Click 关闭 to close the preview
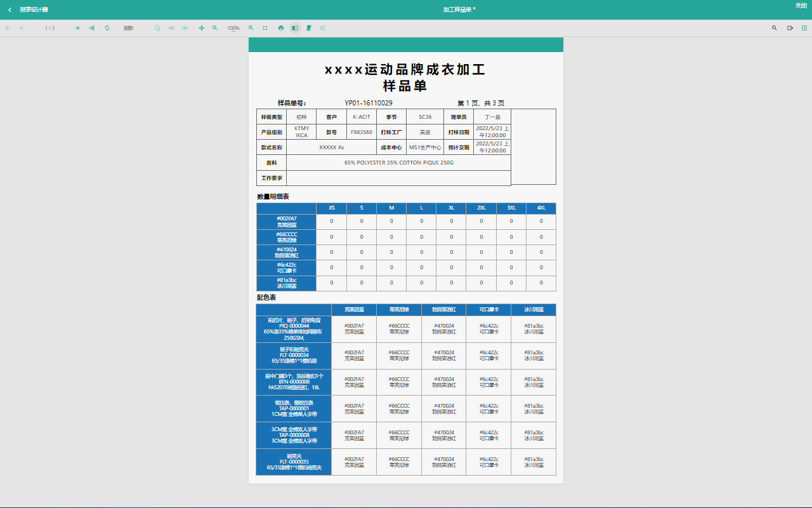Screen dimensions: 812x508 pyautogui.click(x=801, y=6)
